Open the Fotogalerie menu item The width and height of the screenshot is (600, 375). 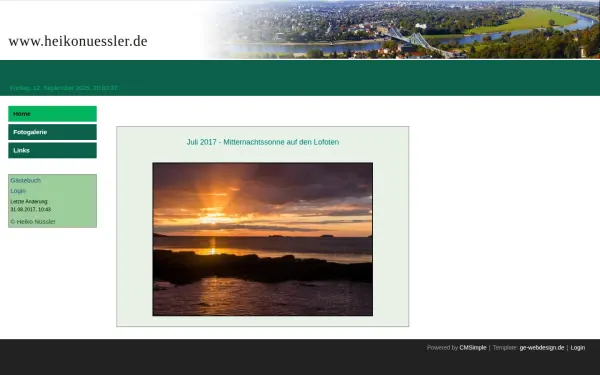(52, 132)
